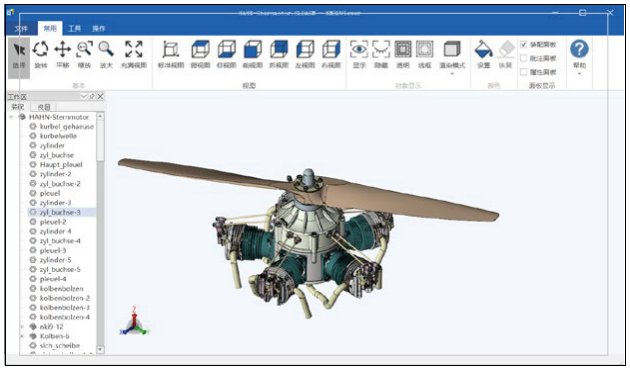This screenshot has height=372, width=630.
Task: Select the Haupt_pleuel part in tree
Action: click(x=61, y=164)
